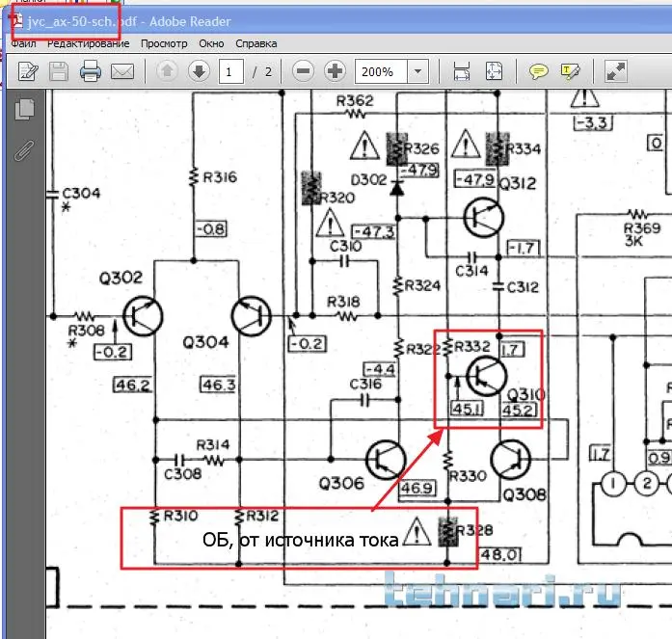The width and height of the screenshot is (672, 639).
Task: Click the R318 resistor label
Action: (x=343, y=302)
